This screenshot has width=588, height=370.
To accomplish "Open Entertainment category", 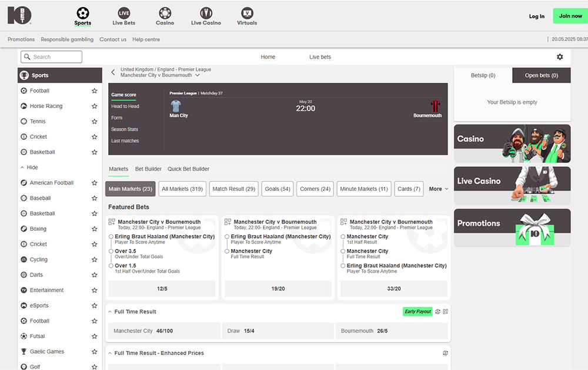I will tap(46, 290).
